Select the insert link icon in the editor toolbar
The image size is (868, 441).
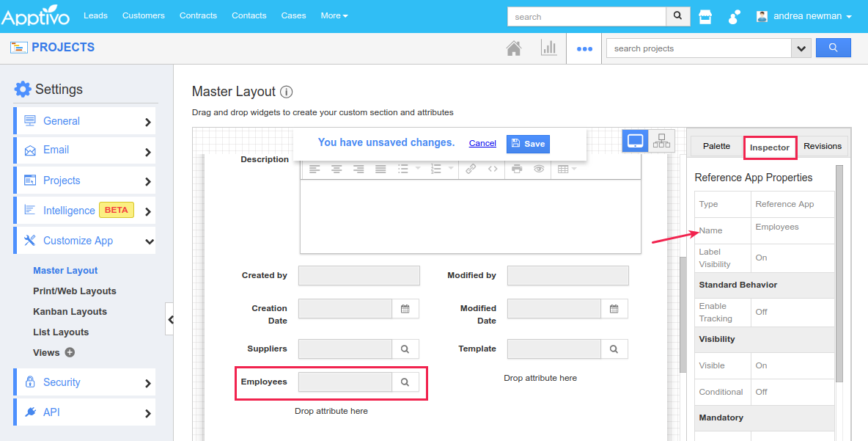click(471, 168)
